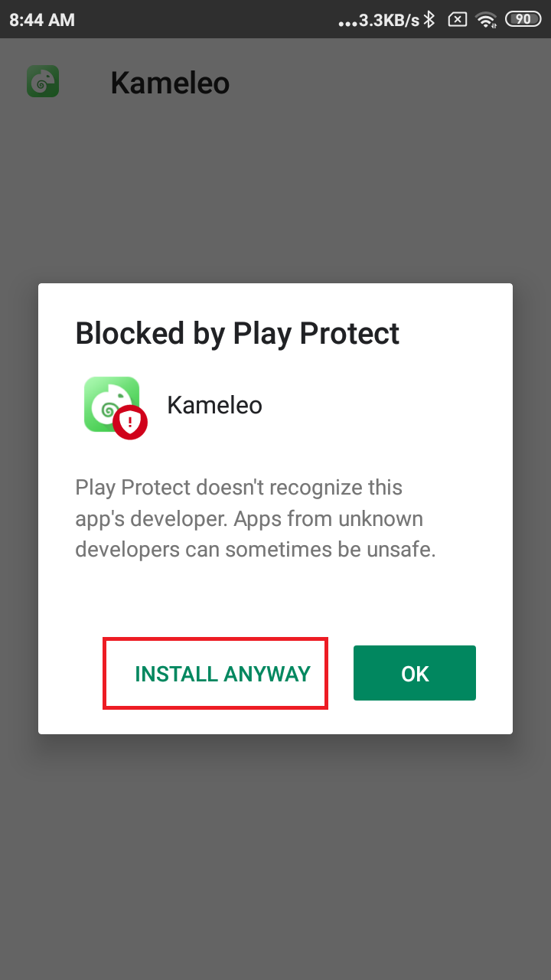Viewport: 551px width, 980px height.
Task: Tap the Play Protect warning description text
Action: point(256,518)
